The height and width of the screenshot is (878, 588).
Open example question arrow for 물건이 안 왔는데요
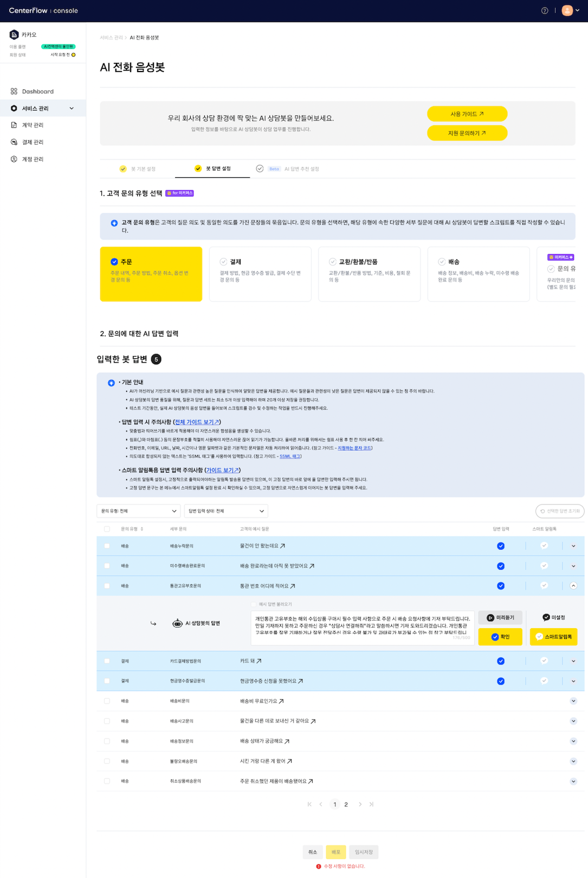283,546
